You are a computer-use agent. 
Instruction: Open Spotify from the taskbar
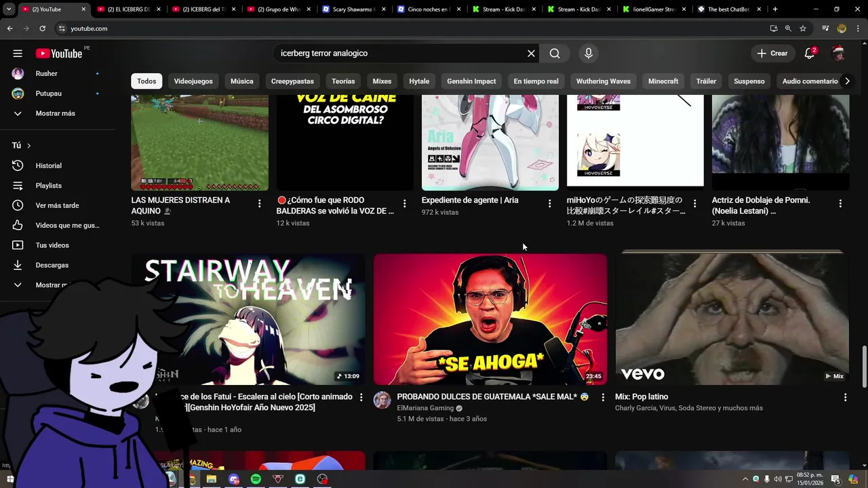256,479
